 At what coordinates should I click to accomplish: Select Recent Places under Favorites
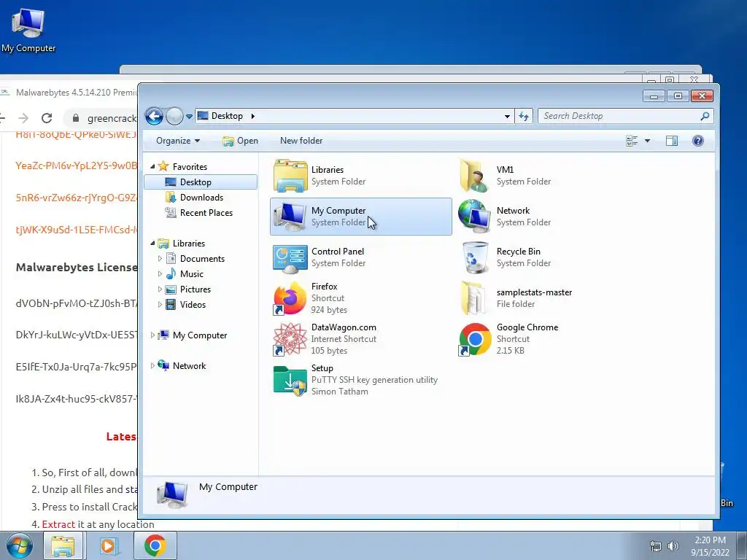[x=198, y=213]
